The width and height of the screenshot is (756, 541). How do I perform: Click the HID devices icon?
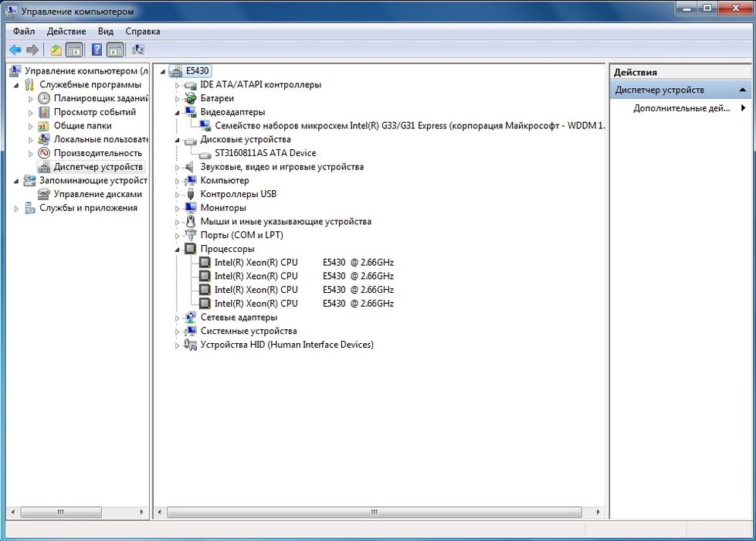point(191,345)
